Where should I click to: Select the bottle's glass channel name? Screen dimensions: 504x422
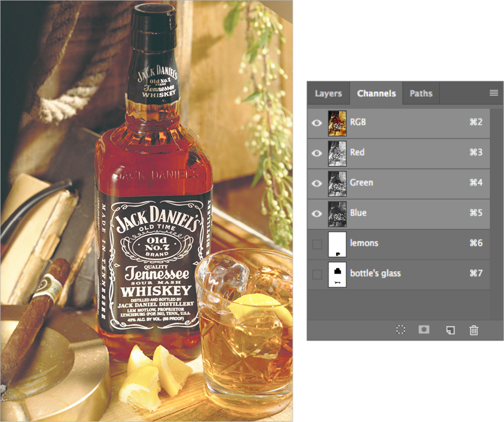click(375, 274)
